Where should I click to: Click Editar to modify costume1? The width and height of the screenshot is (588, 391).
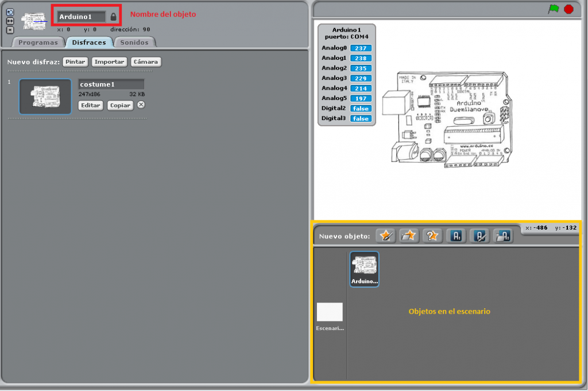coord(91,105)
